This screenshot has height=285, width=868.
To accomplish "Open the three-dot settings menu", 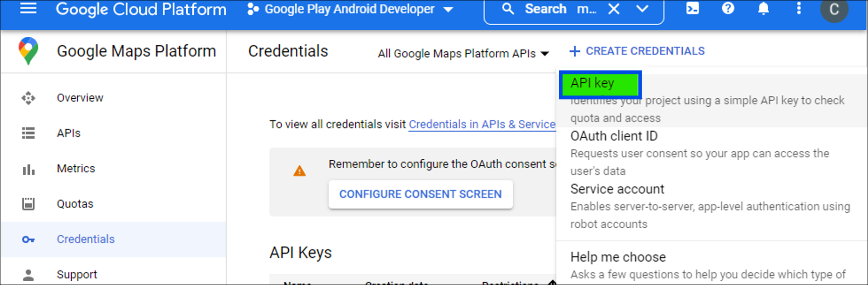I will coord(799,9).
